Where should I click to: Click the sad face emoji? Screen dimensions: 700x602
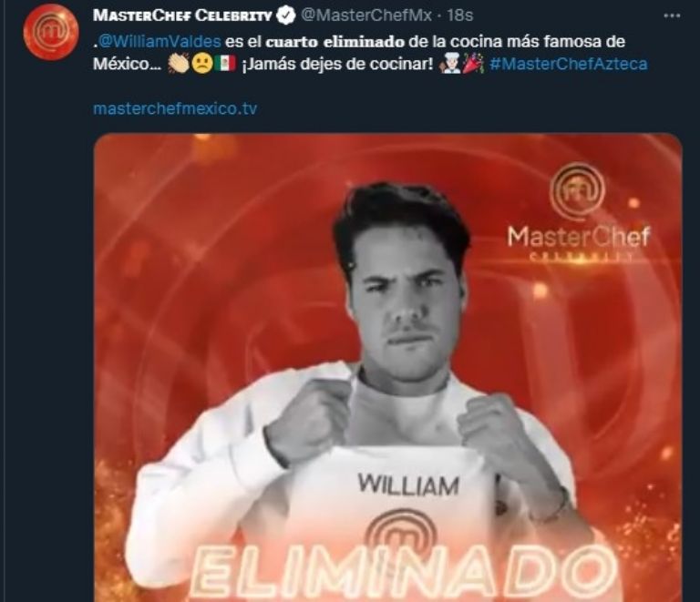tap(201, 65)
